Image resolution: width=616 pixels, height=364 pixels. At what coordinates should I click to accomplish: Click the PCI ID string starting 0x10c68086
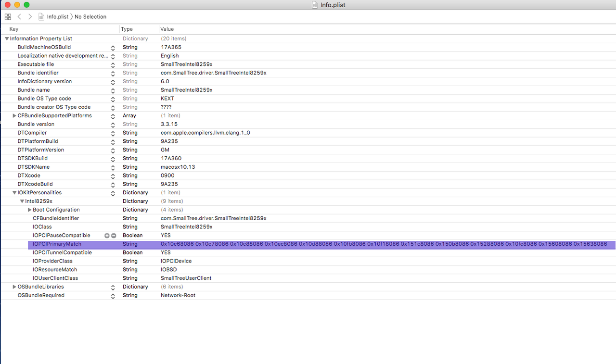point(384,244)
